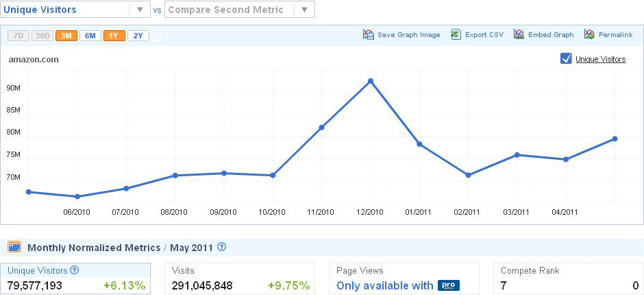
Task: Click the 90M y-axis label
Action: (x=13, y=88)
